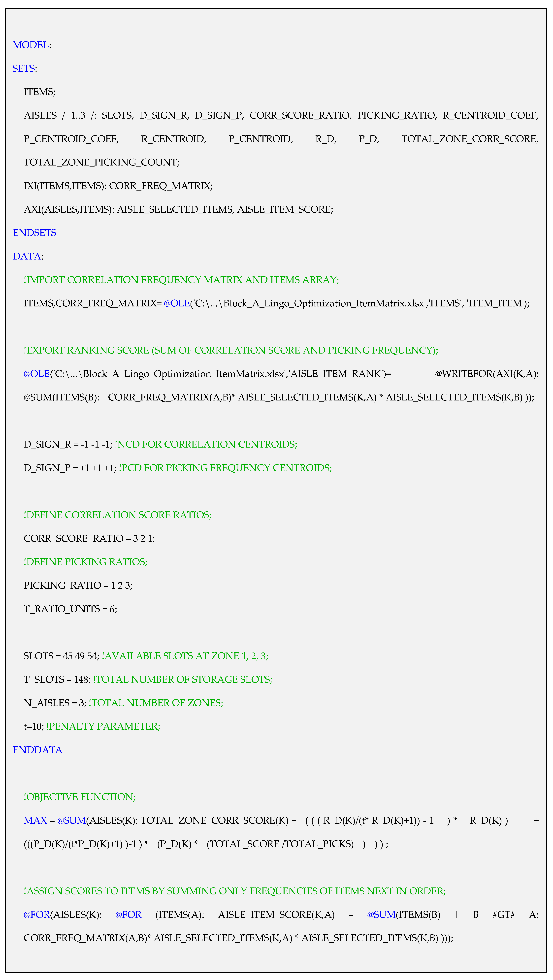Click the MODEL keyword
This screenshot has width=553, height=980.
pyautogui.click(x=31, y=45)
